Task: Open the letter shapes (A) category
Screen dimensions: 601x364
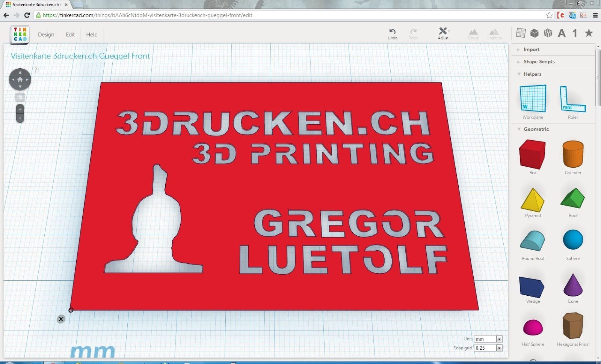Action: tap(562, 33)
